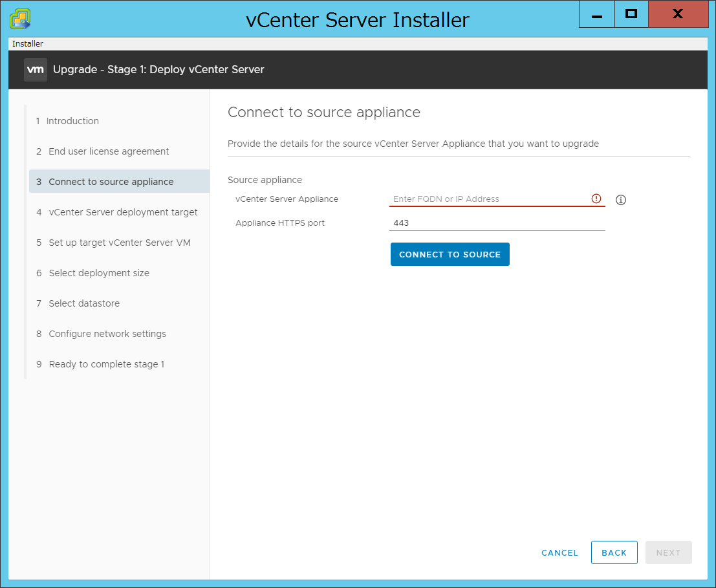Select step 2 End user license agreement

pyautogui.click(x=119, y=151)
